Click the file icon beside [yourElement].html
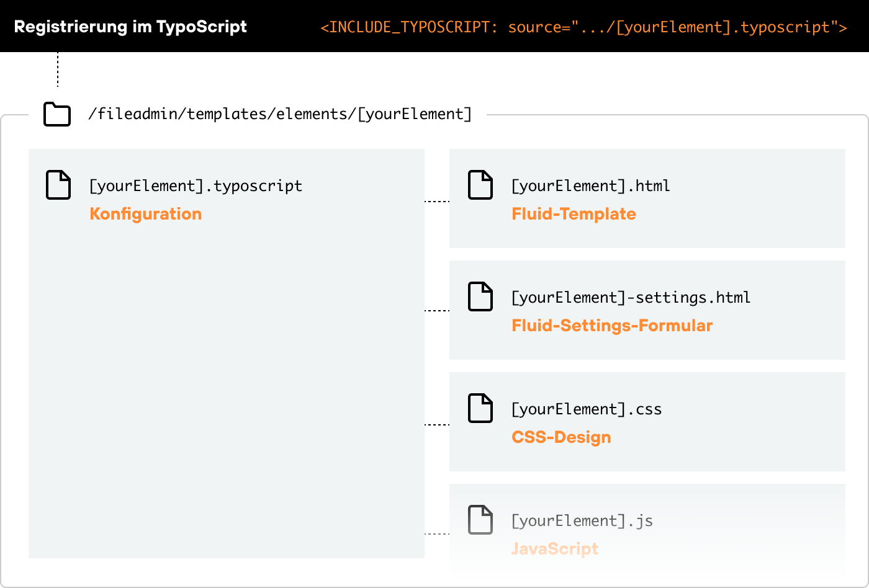Image resolution: width=869 pixels, height=588 pixels. tap(480, 185)
